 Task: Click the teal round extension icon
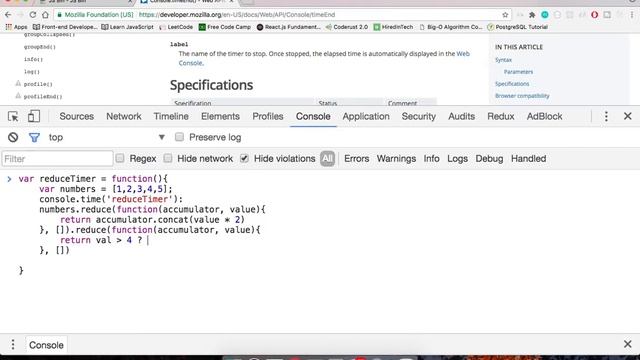(x=544, y=15)
